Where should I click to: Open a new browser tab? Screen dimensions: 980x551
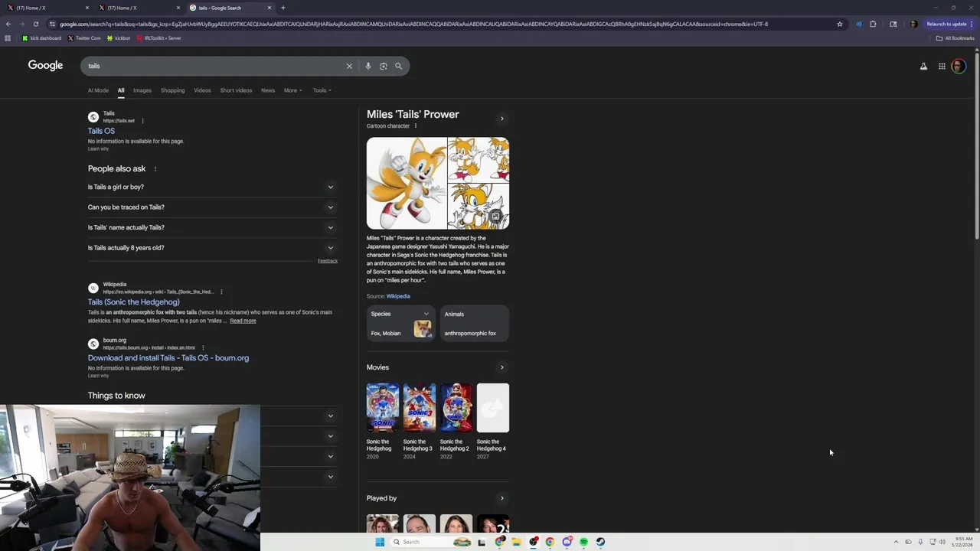coord(283,8)
